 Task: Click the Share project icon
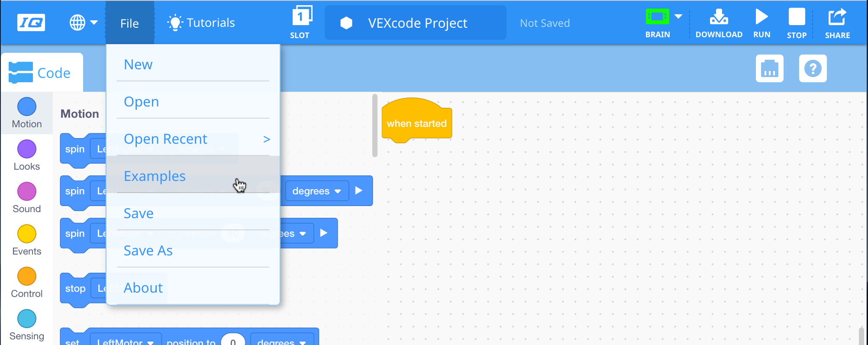pos(837,18)
